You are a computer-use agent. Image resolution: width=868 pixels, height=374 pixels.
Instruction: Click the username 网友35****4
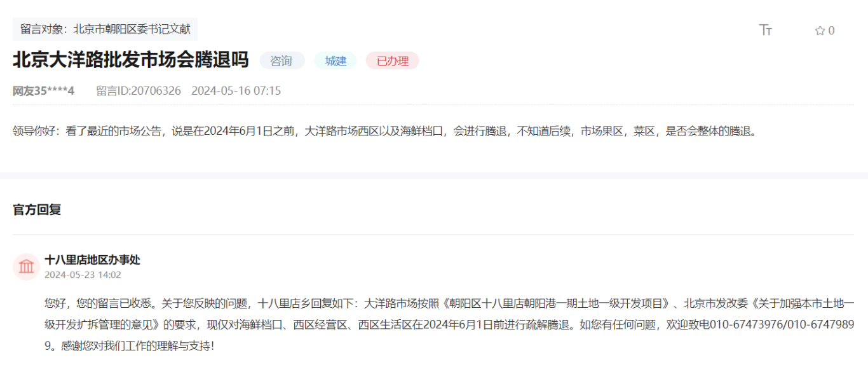click(43, 90)
